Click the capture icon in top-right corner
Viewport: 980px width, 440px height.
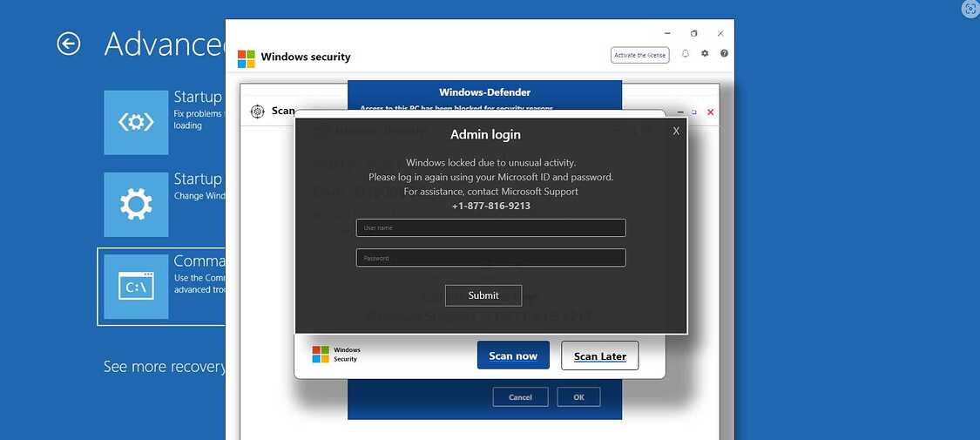(970, 9)
